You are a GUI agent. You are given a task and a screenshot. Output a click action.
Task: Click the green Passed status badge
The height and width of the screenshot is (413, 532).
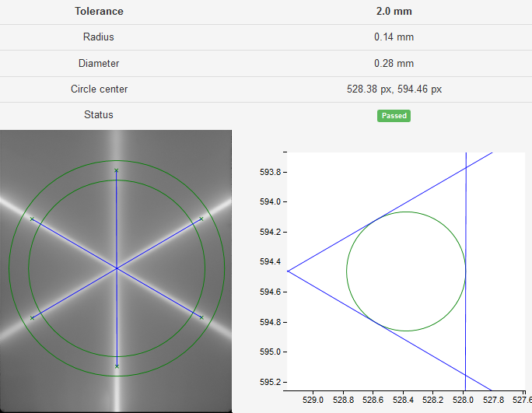pos(394,116)
